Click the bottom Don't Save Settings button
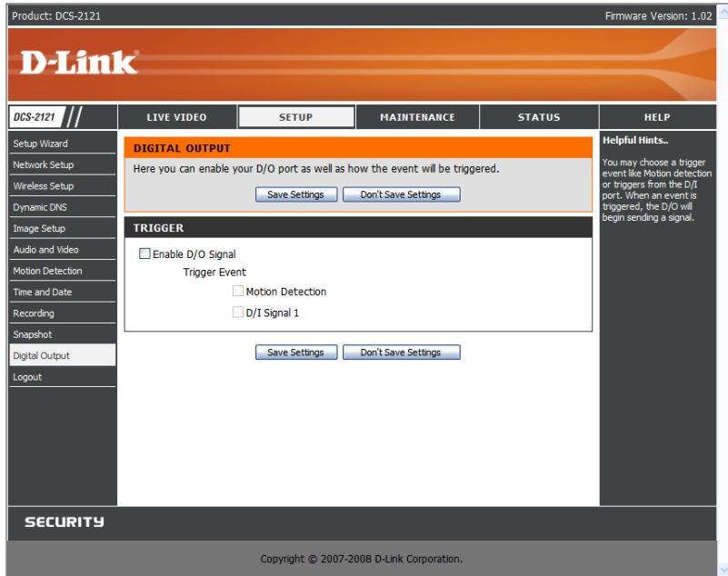Image resolution: width=728 pixels, height=576 pixels. tap(402, 353)
